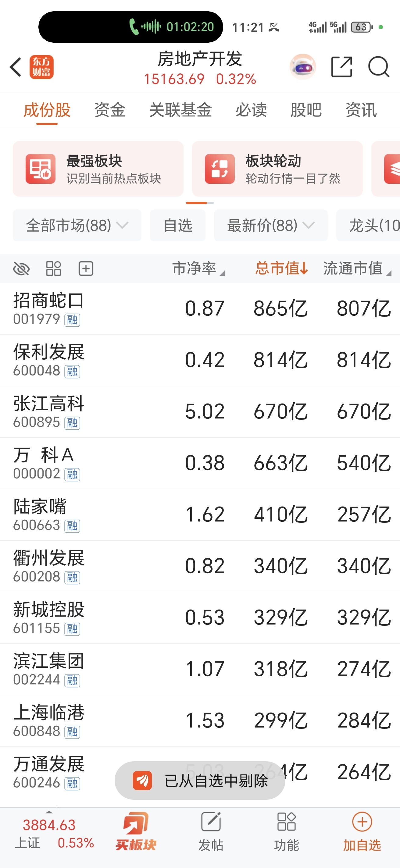Image resolution: width=400 pixels, height=868 pixels.
Task: Tap the partially visible third feature card
Action: click(386, 169)
